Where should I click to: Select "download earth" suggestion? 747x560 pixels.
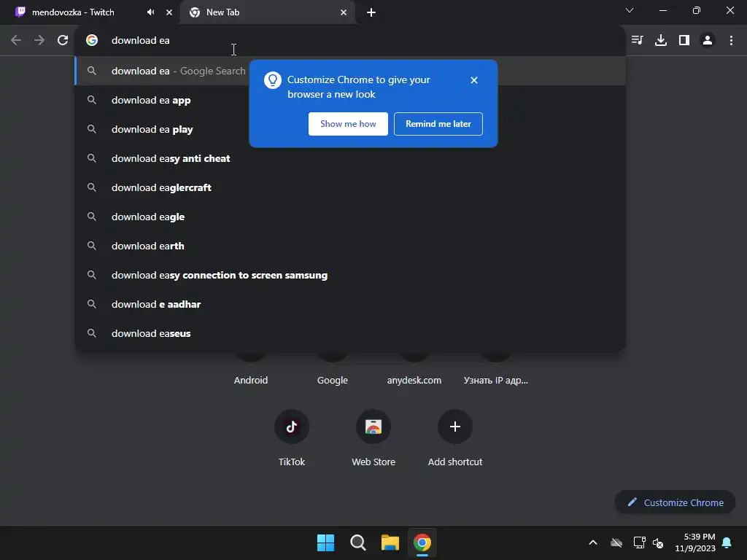[350, 246]
